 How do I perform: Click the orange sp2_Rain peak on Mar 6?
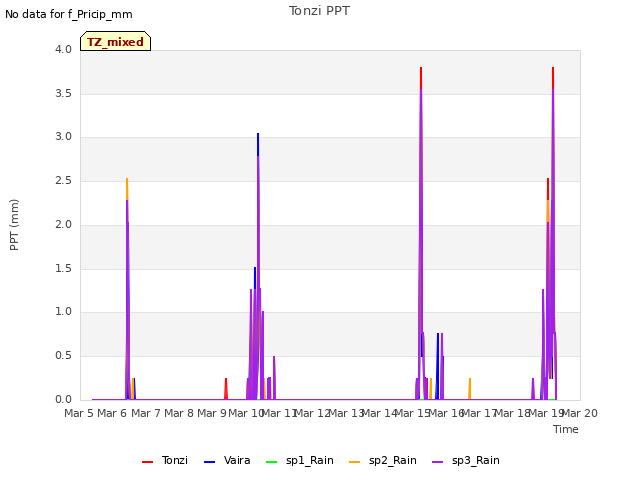pyautogui.click(x=127, y=189)
